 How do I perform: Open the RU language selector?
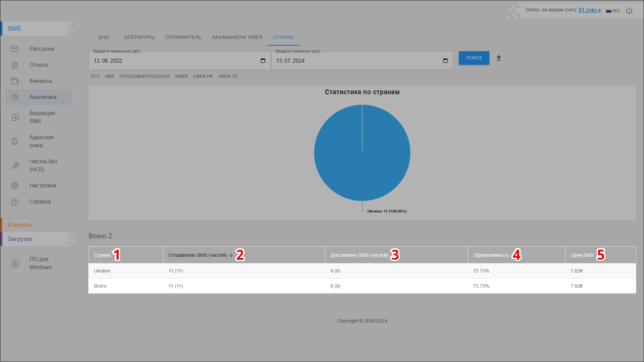(613, 11)
